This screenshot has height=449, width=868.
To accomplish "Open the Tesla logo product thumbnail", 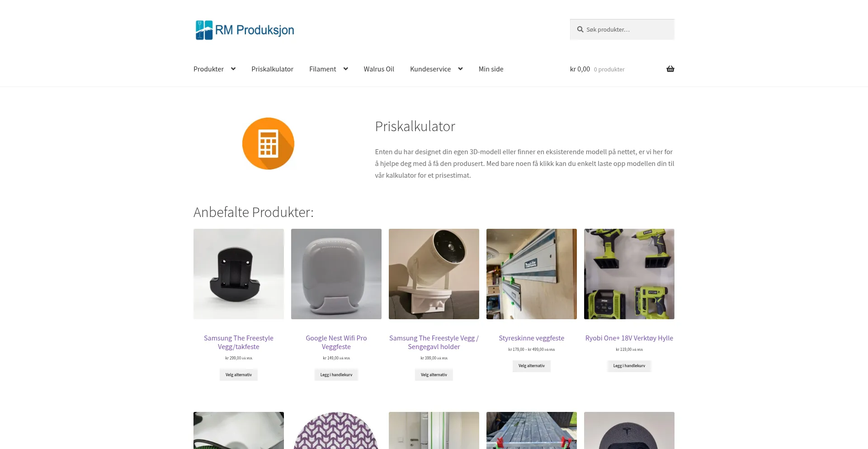I will 629,430.
